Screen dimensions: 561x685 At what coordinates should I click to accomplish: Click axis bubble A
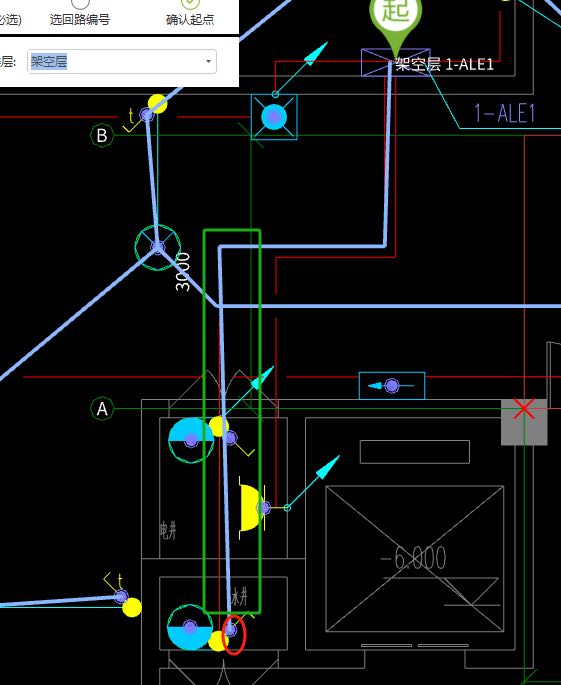pos(102,409)
